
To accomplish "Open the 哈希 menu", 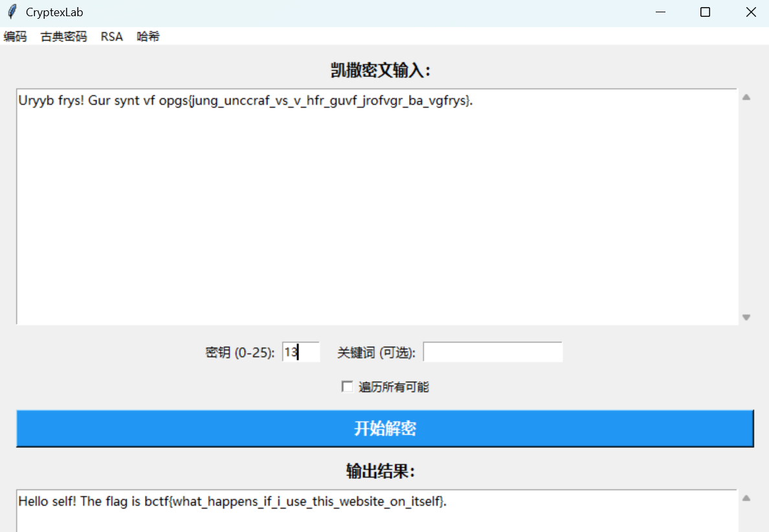I will coord(148,37).
